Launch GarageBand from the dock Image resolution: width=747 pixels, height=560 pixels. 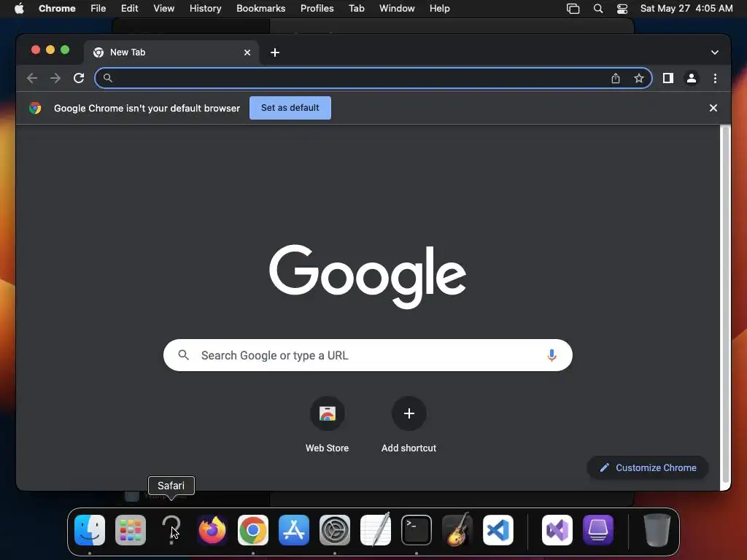pyautogui.click(x=457, y=530)
